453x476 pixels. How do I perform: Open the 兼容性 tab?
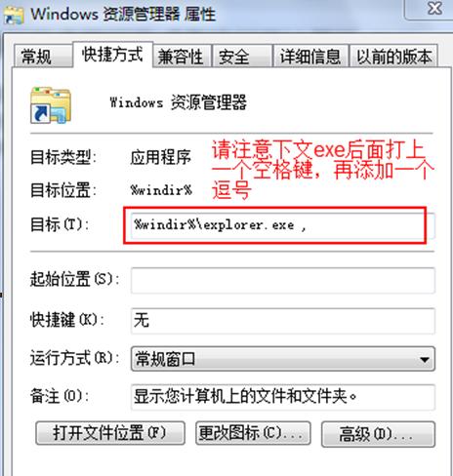[182, 57]
